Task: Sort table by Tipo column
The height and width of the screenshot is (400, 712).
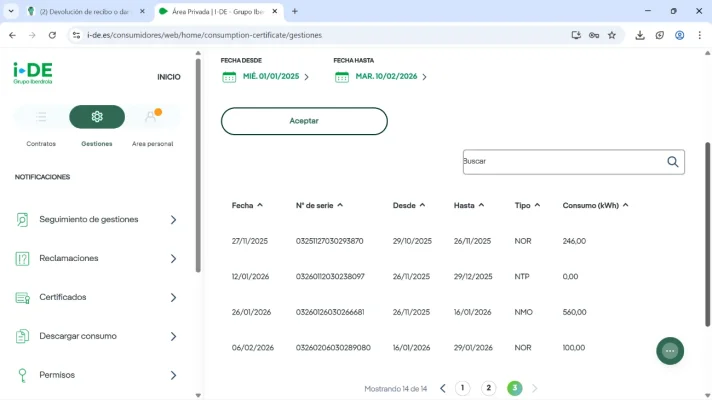Action: coord(527,205)
